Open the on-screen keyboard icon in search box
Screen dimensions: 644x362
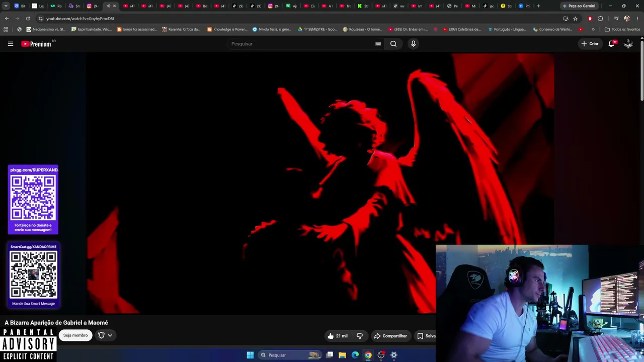tap(378, 44)
